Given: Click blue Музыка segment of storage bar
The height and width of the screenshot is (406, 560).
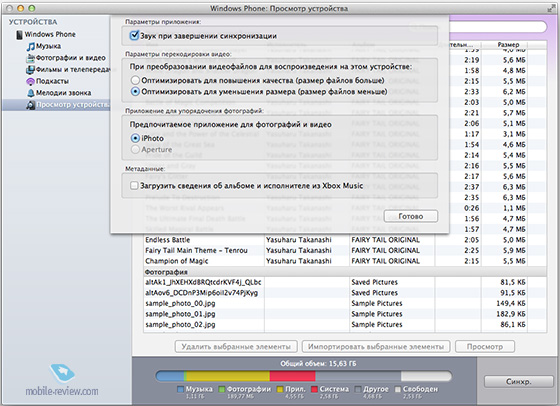Looking at the screenshot, I should click(170, 376).
